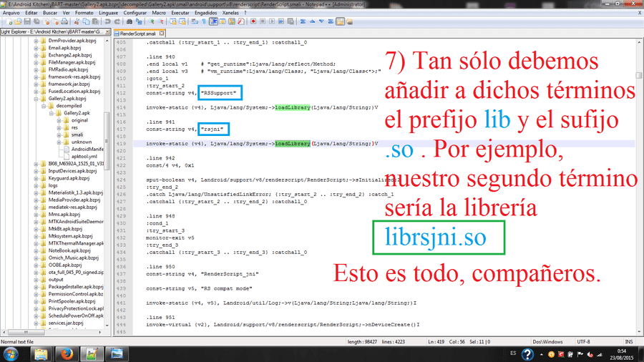Click the INS mode in status bar
The width and height of the screenshot is (644, 362).
(x=628, y=341)
